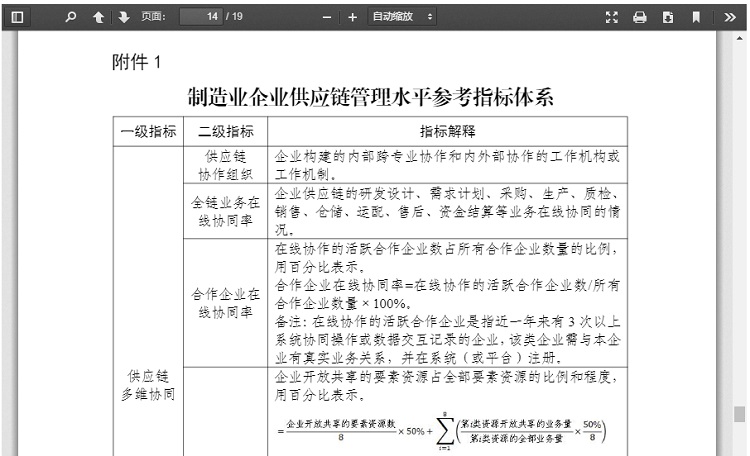Click the page number field showing 14
750x456 pixels.
click(201, 17)
